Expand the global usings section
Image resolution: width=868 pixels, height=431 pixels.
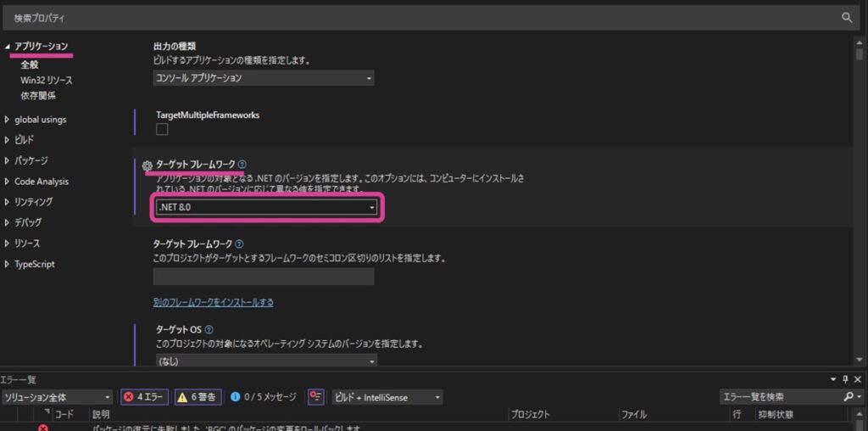[40, 120]
